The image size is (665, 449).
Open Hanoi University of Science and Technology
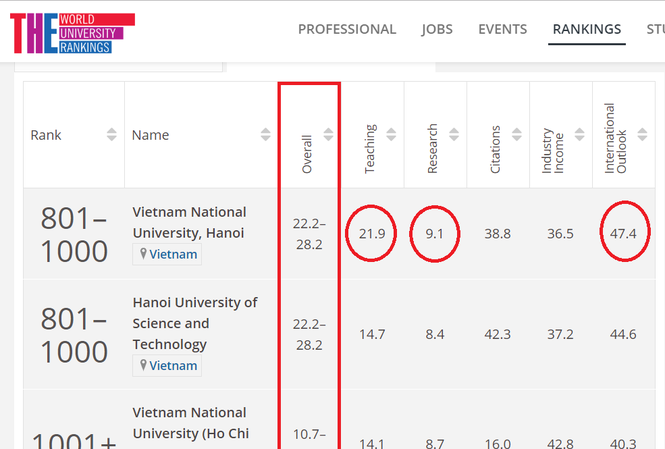(x=194, y=323)
